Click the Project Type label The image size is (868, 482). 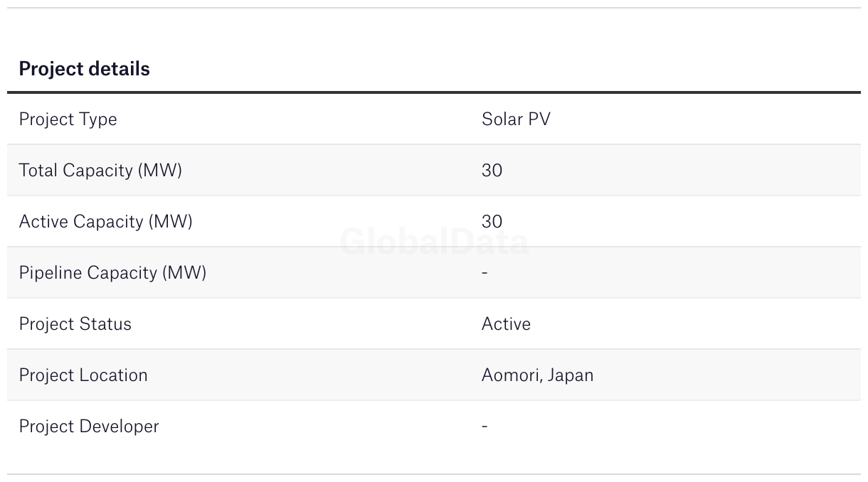[x=68, y=119]
